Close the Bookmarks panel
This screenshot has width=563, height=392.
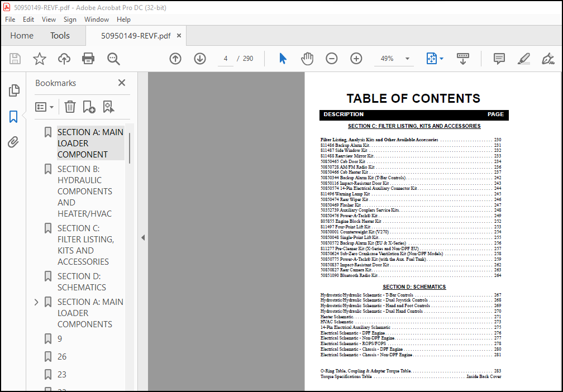[122, 83]
